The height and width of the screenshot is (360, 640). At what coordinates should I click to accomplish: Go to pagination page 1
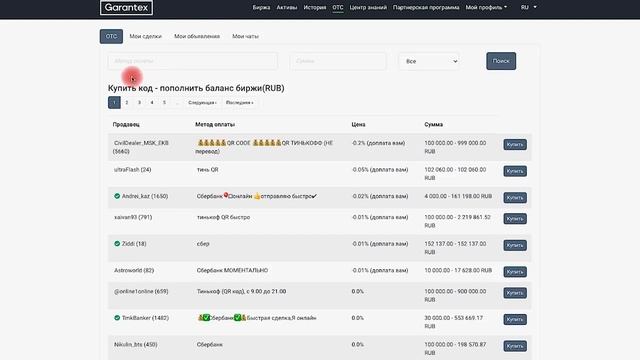(x=114, y=102)
